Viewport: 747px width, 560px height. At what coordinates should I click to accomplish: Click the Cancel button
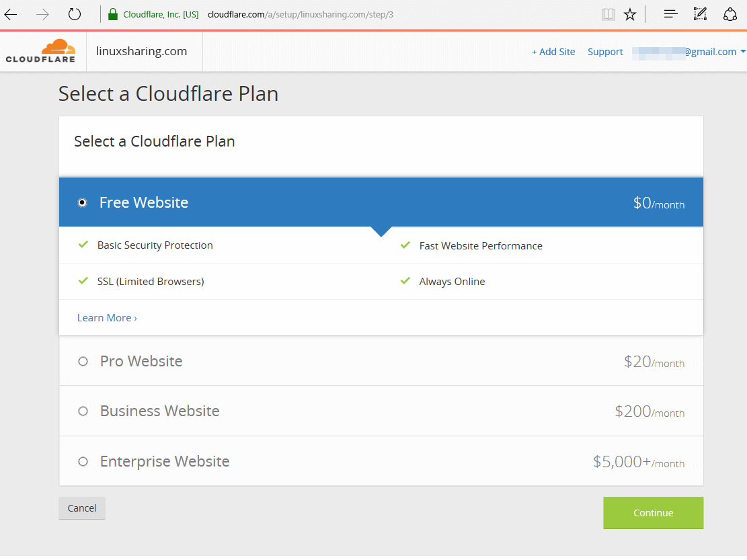(x=82, y=508)
